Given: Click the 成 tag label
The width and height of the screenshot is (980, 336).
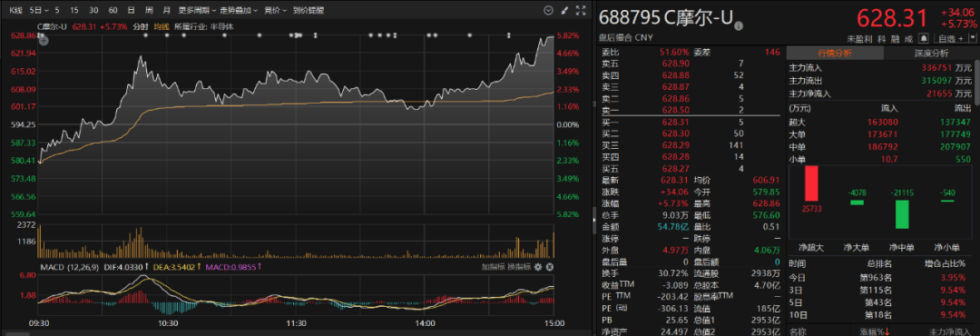Looking at the screenshot, I should [x=908, y=38].
